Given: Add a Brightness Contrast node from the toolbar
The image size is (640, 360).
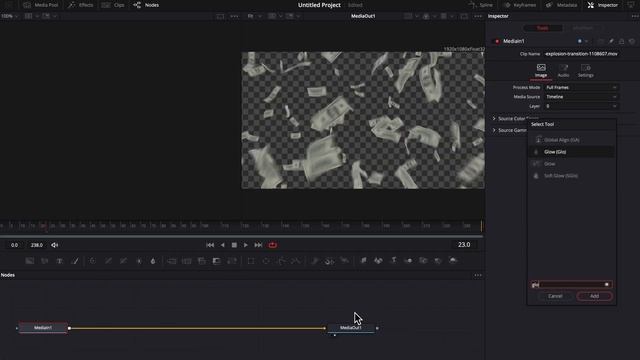Looking at the screenshot, I should [x=139, y=261].
